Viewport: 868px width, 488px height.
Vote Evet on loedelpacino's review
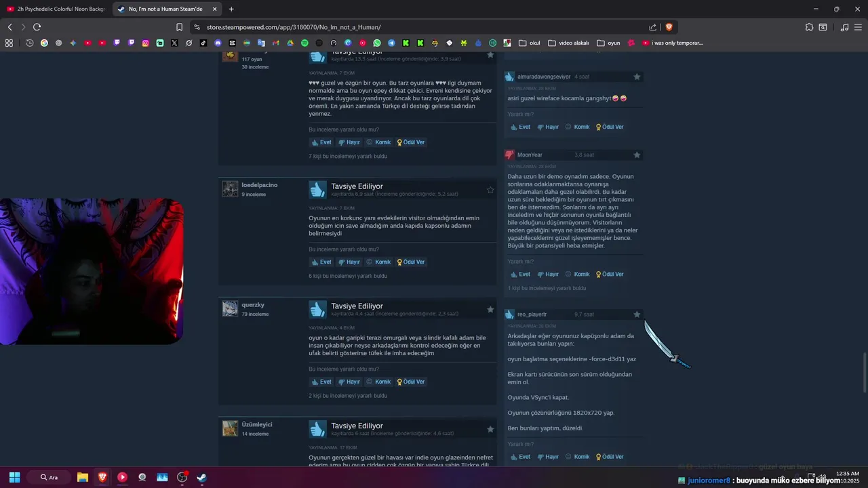point(321,262)
